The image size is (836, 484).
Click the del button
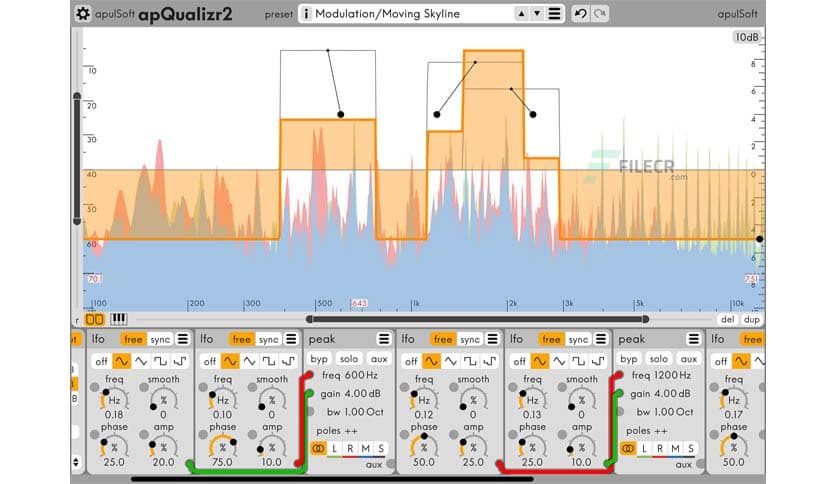pyautogui.click(x=727, y=320)
